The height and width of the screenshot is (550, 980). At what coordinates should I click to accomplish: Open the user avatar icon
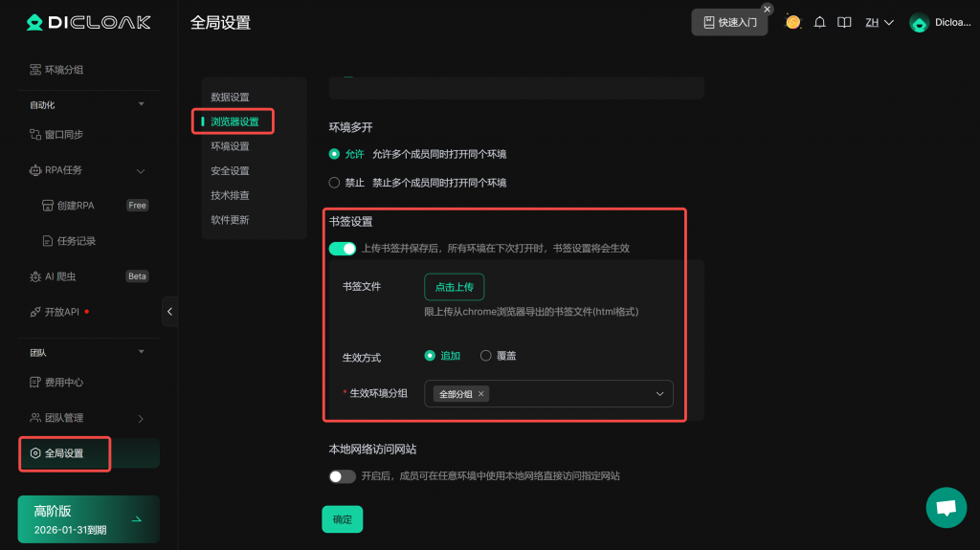(919, 23)
